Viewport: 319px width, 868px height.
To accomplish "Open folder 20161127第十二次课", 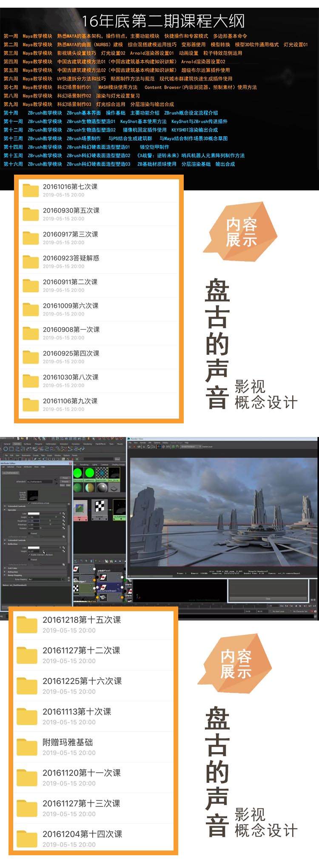I will click(94, 655).
